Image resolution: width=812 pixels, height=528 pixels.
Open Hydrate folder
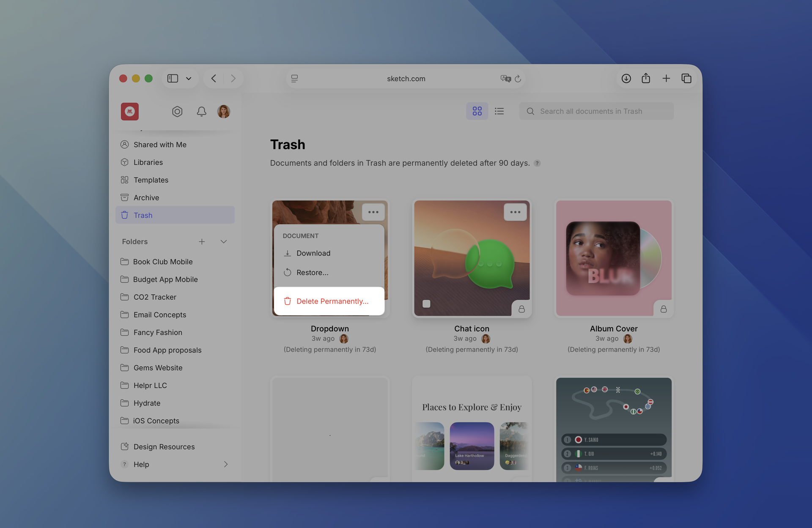coord(175,403)
